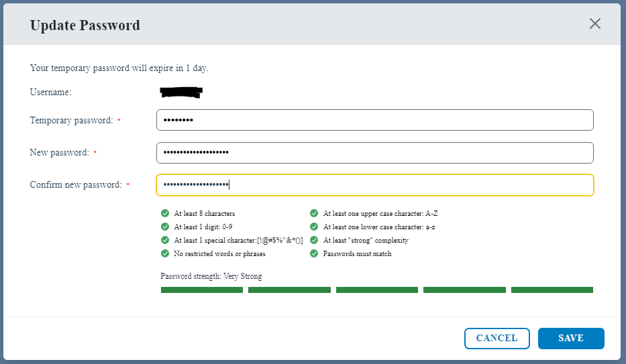
Task: Click the check icon for "At least 1 digit"
Action: (x=165, y=227)
